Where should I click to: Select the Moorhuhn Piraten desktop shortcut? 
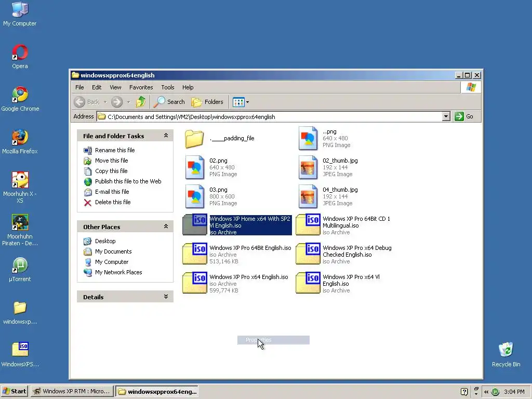click(20, 222)
